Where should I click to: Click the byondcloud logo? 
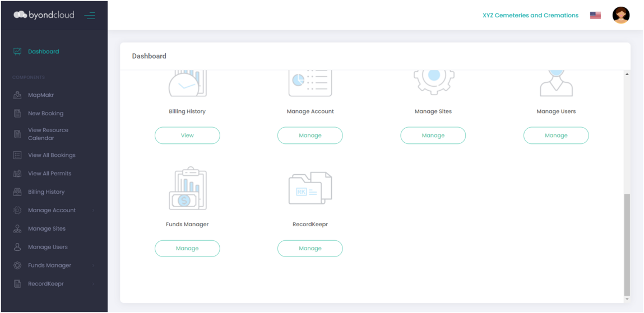click(x=44, y=15)
